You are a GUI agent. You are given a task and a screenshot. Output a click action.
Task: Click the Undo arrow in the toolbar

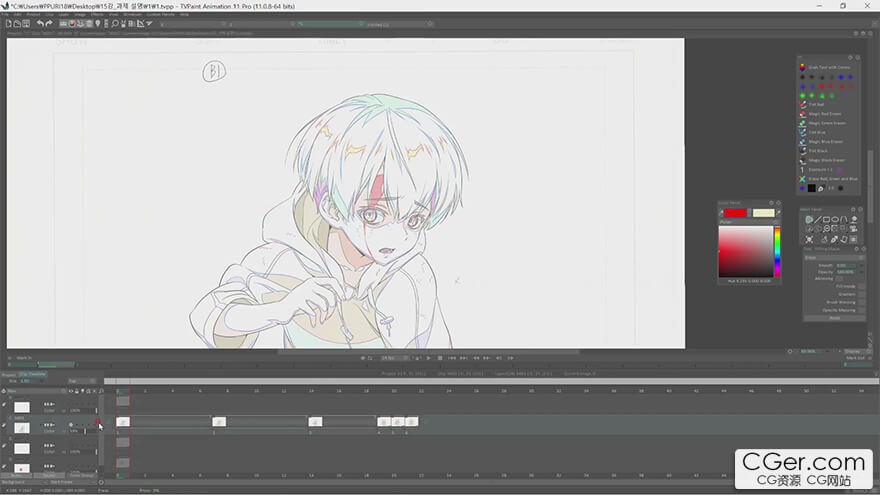[x=40, y=24]
